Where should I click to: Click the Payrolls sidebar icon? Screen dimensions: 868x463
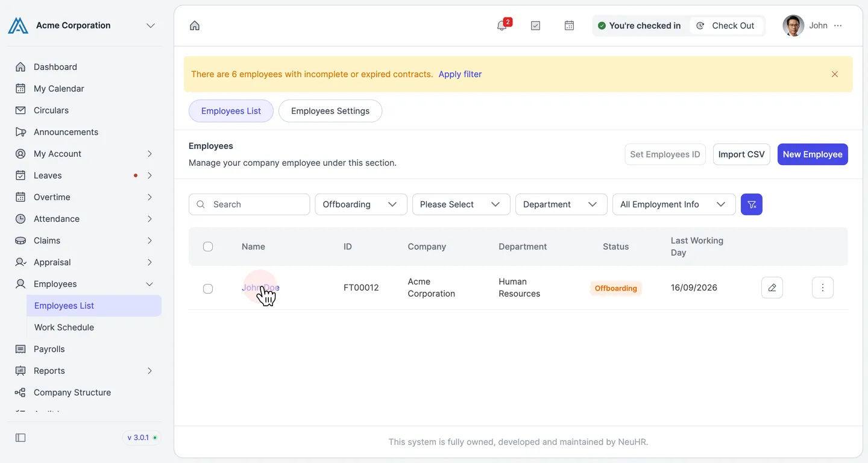click(20, 349)
